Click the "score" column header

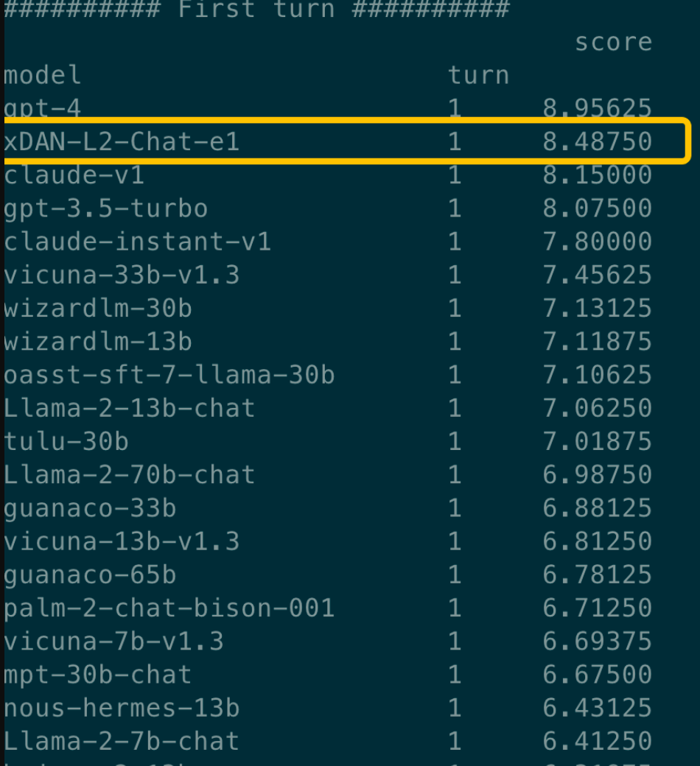point(613,42)
